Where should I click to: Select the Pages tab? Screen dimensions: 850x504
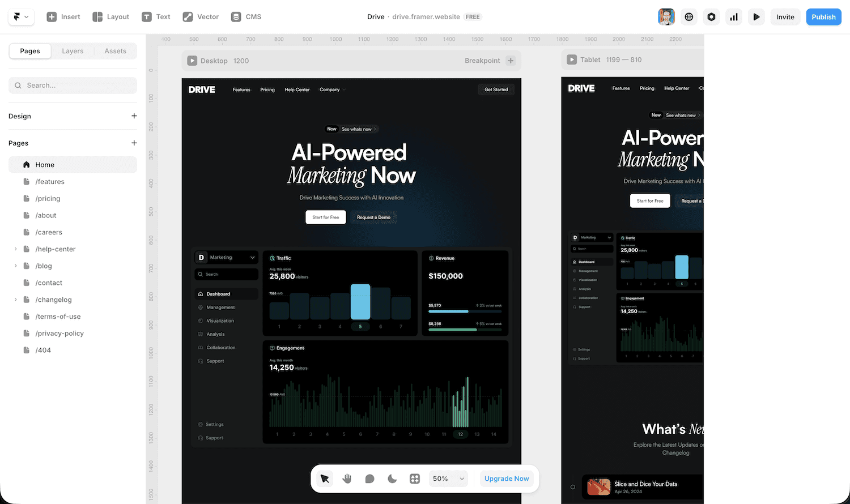(30, 51)
